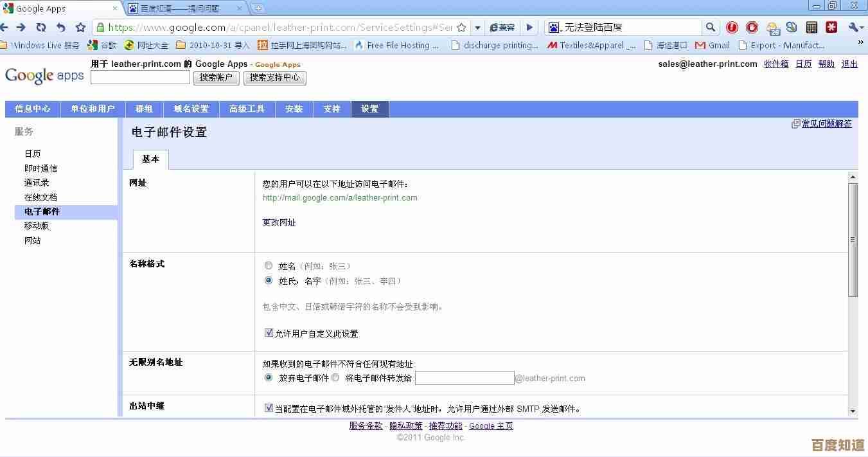
Task: Click the email forwarding address input field
Action: [x=465, y=377]
